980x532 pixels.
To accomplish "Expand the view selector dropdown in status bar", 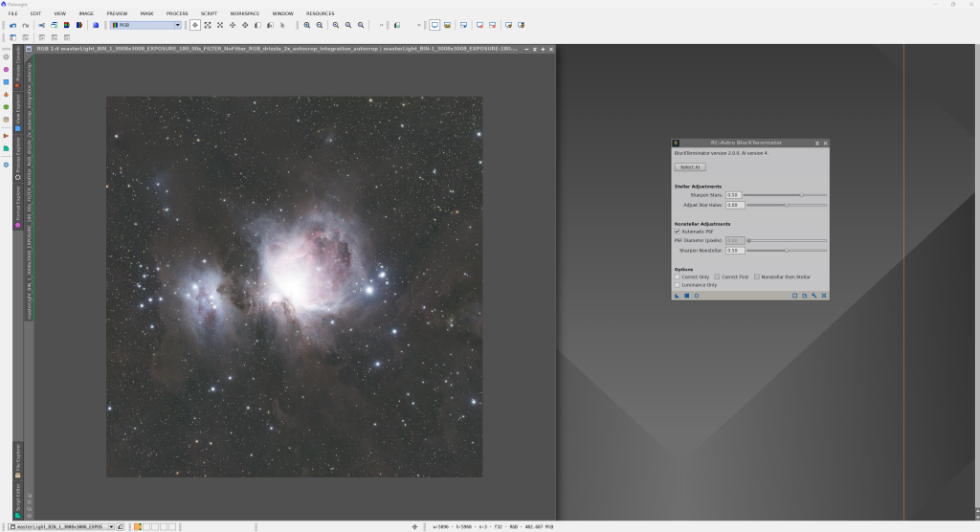I will click(x=111, y=526).
